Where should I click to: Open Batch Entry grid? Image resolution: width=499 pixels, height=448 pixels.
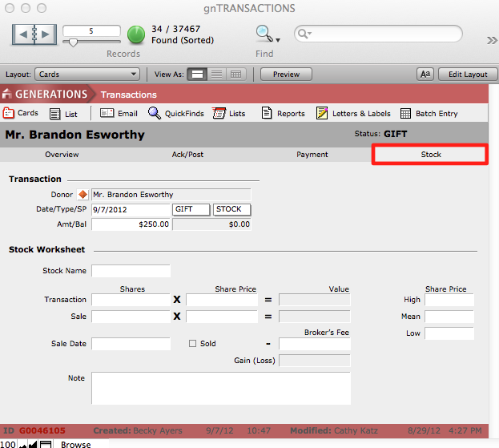pyautogui.click(x=429, y=114)
